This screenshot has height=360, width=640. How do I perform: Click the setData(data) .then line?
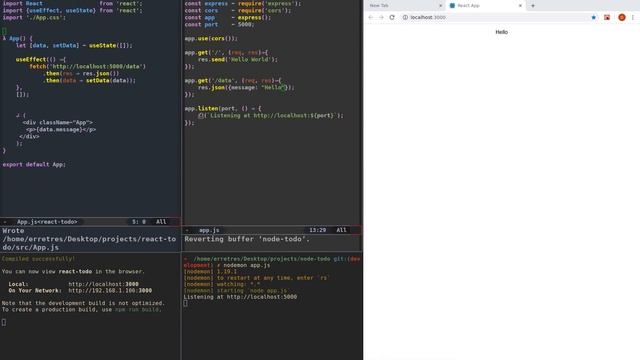point(89,80)
